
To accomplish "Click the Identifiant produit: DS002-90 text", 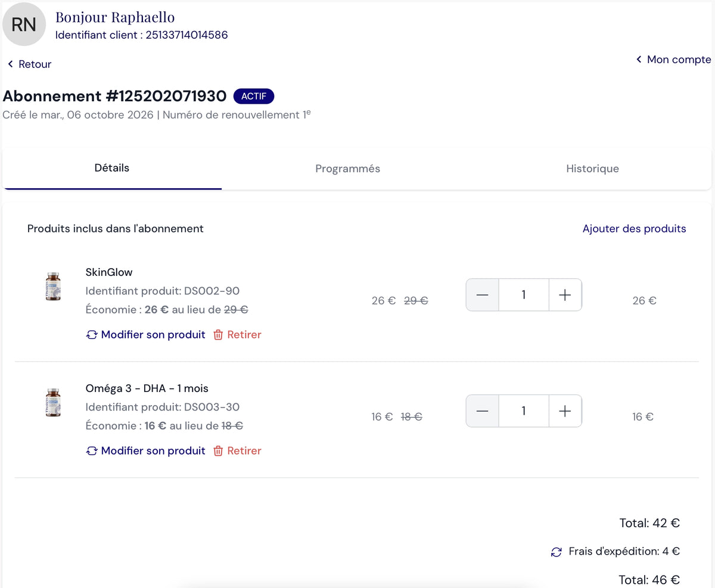I will pyautogui.click(x=163, y=291).
